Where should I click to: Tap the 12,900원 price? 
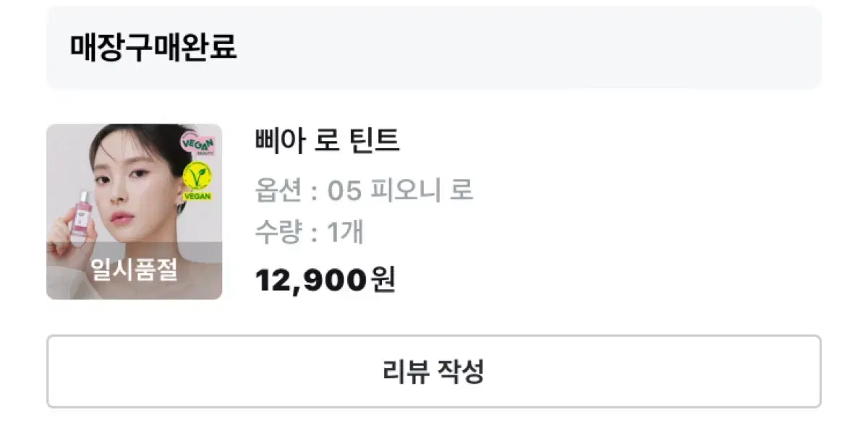pyautogui.click(x=325, y=281)
